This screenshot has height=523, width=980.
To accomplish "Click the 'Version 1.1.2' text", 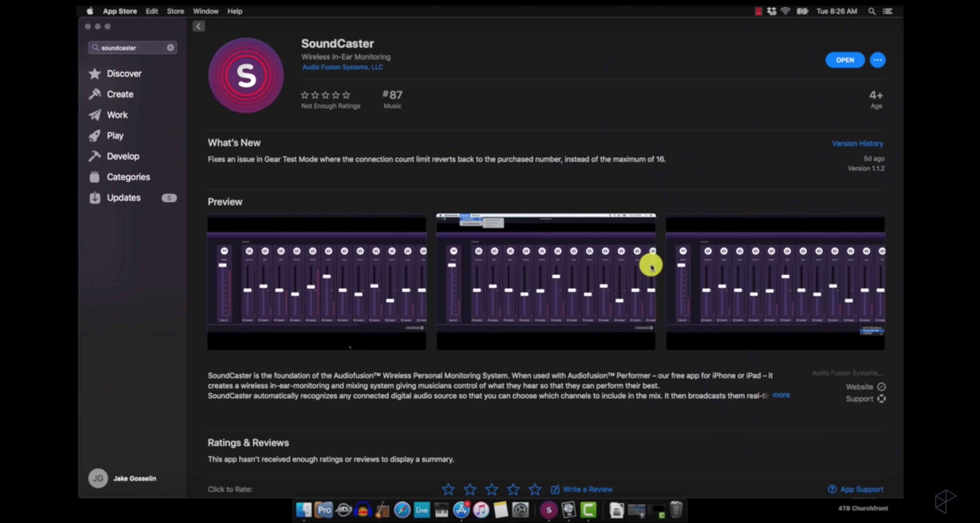I will tap(866, 169).
